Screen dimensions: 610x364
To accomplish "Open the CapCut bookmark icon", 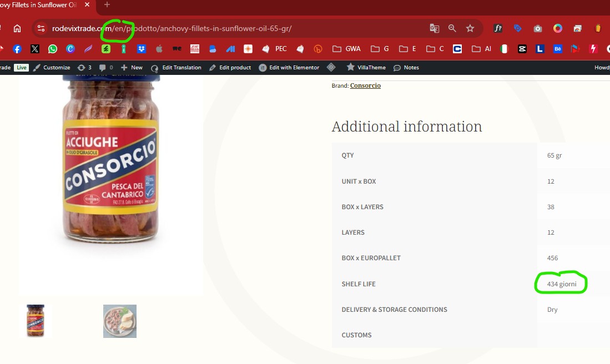I will [522, 49].
